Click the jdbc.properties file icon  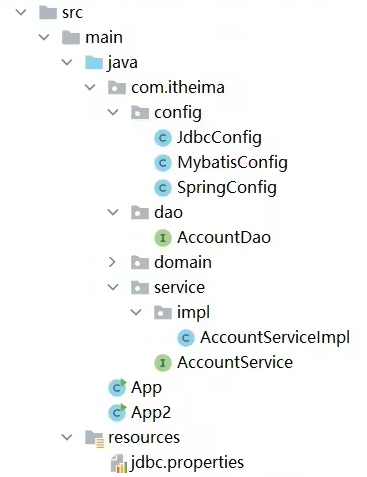[119, 463]
